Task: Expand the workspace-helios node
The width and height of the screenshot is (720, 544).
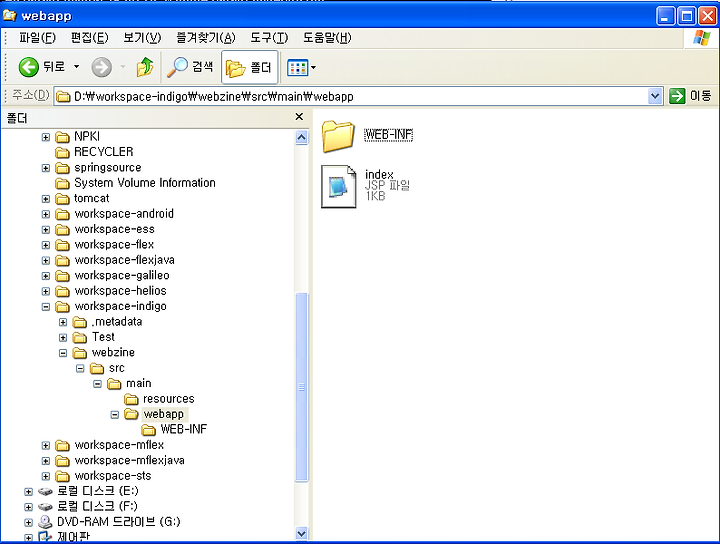Action: pos(45,292)
